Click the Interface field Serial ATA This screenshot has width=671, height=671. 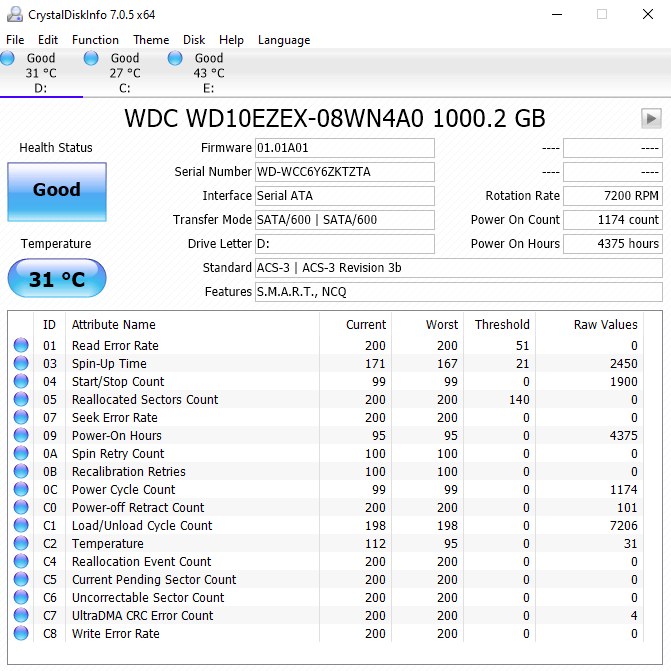pos(345,196)
